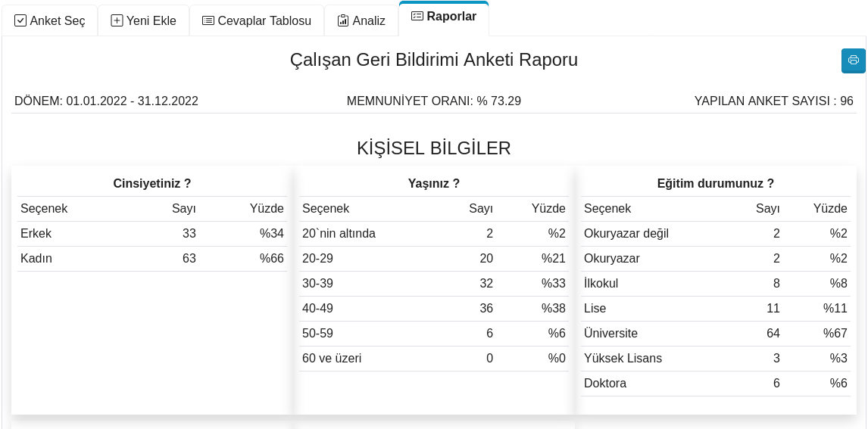Select the Kadın row in gender table
Viewport: 868px width, 429px height.
click(152, 259)
